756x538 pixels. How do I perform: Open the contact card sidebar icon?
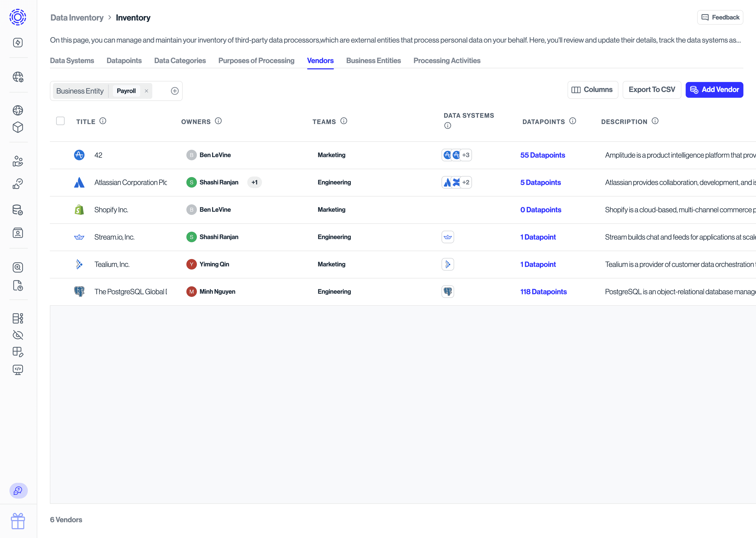[x=18, y=233]
